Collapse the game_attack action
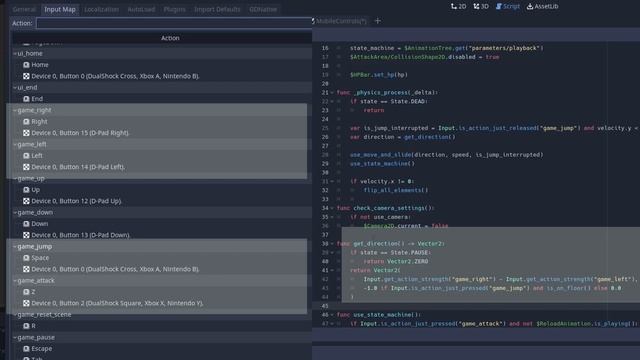This screenshot has width=640, height=360. click(15, 280)
